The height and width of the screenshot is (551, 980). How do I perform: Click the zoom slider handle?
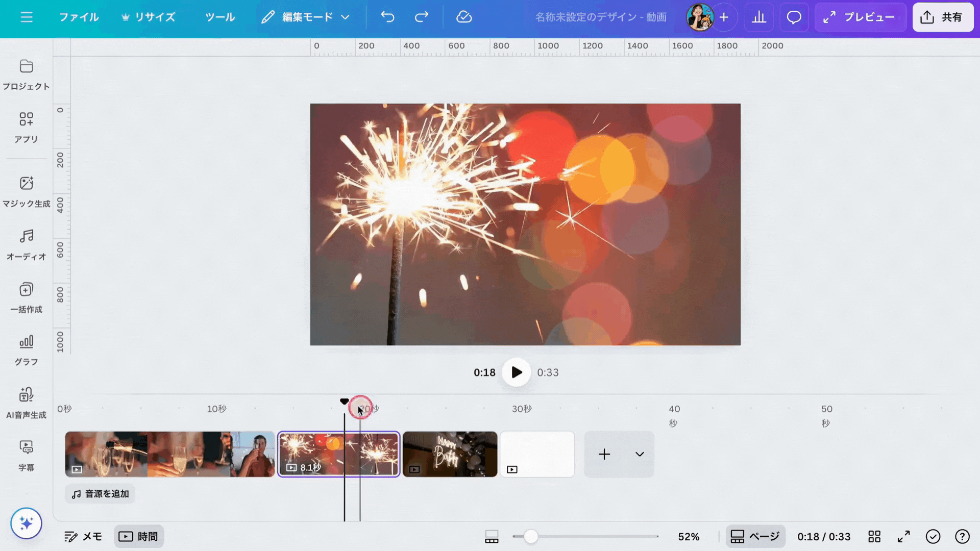[531, 537]
